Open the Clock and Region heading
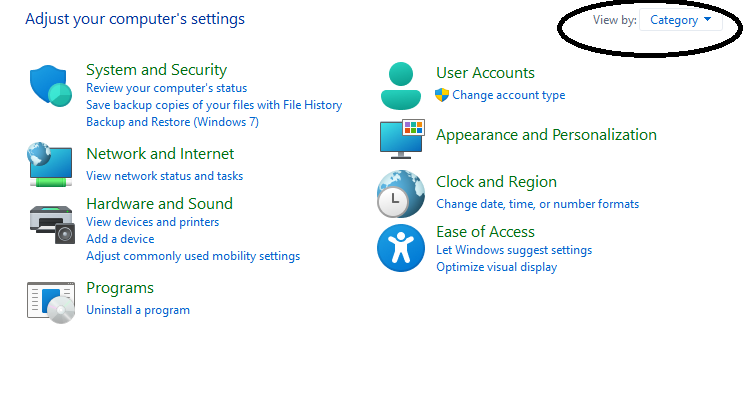 496,182
